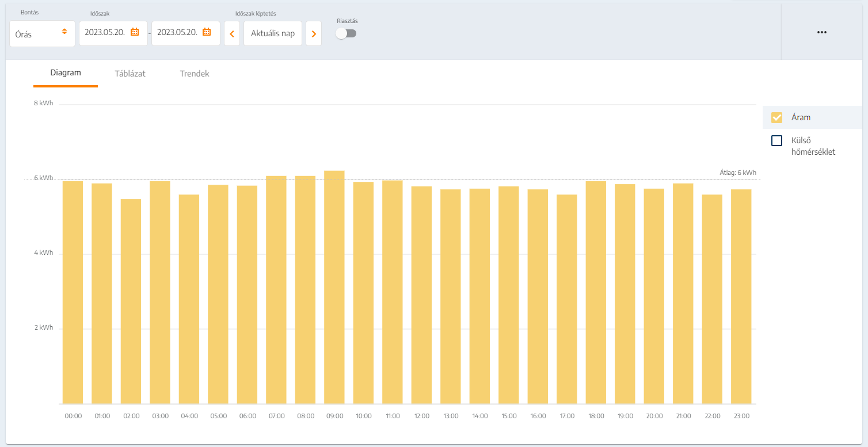Step to previous period with left chevron

(231, 34)
